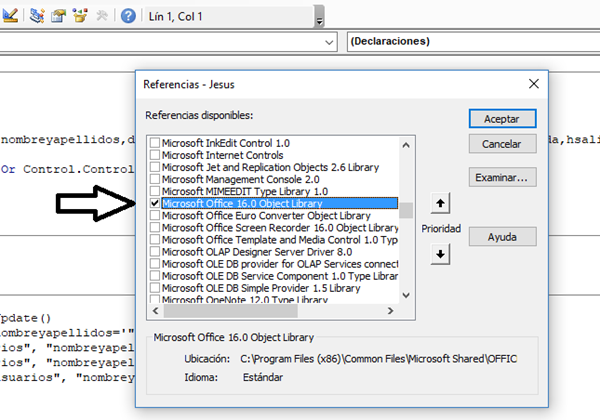Check Microsoft OLE DB provider for OLAP Services

pyautogui.click(x=155, y=264)
